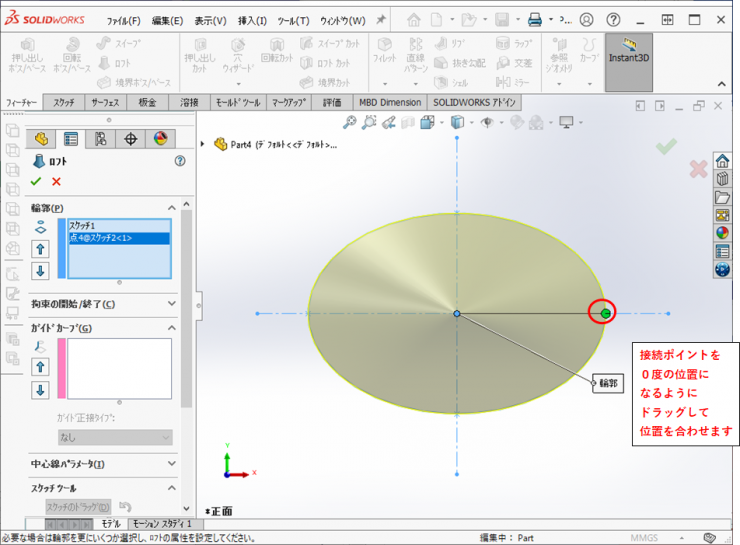Toggle the Hide/Show Items eye icon
The width and height of the screenshot is (740, 545).
488,122
